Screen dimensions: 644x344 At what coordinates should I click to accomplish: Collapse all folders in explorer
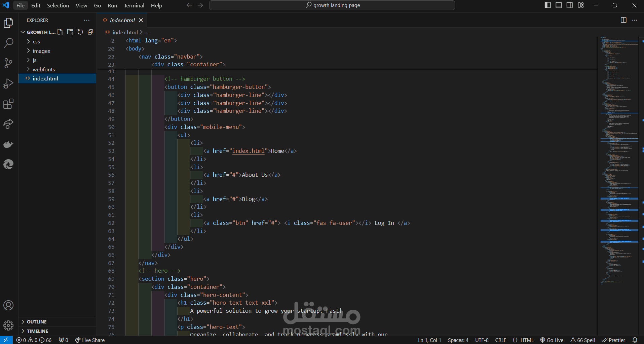90,32
